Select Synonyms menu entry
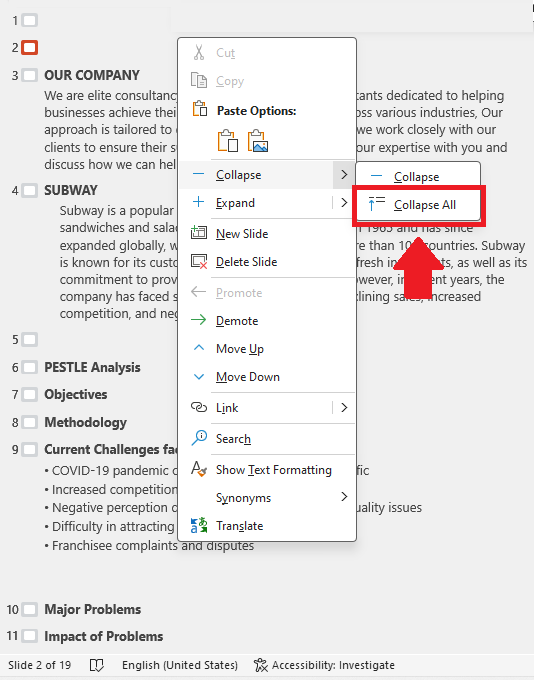 pyautogui.click(x=267, y=497)
